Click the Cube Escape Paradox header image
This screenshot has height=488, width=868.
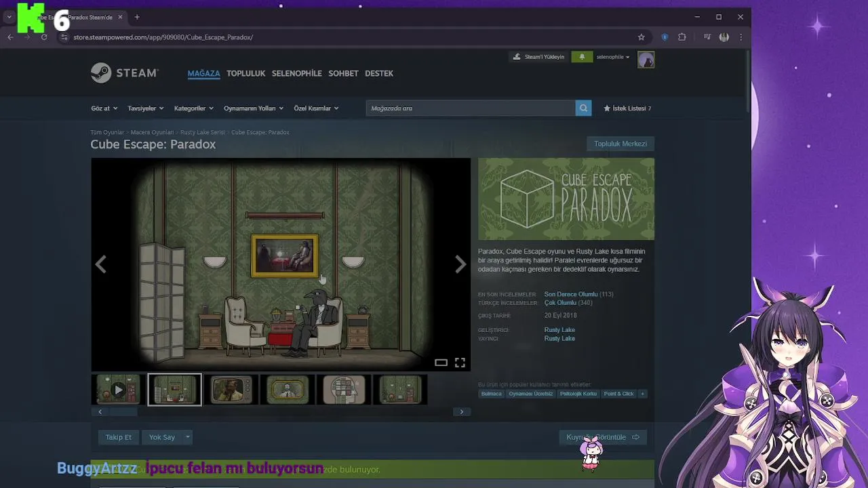(x=566, y=199)
